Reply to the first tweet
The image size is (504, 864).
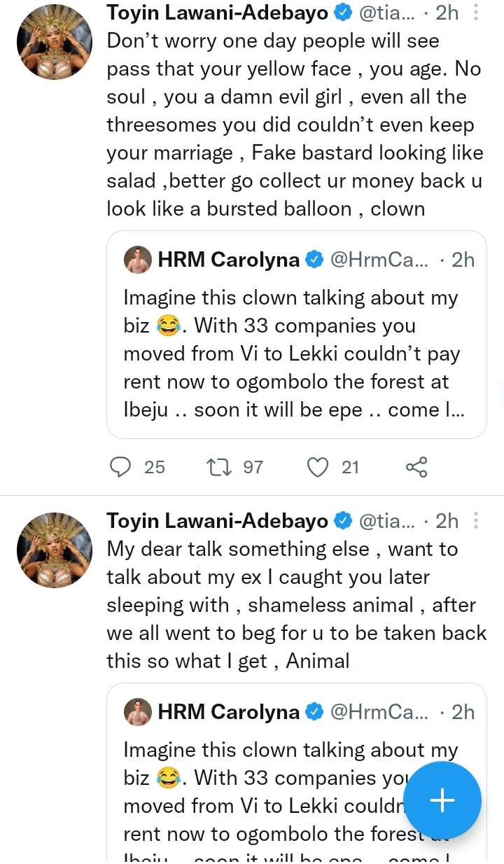pos(121,466)
